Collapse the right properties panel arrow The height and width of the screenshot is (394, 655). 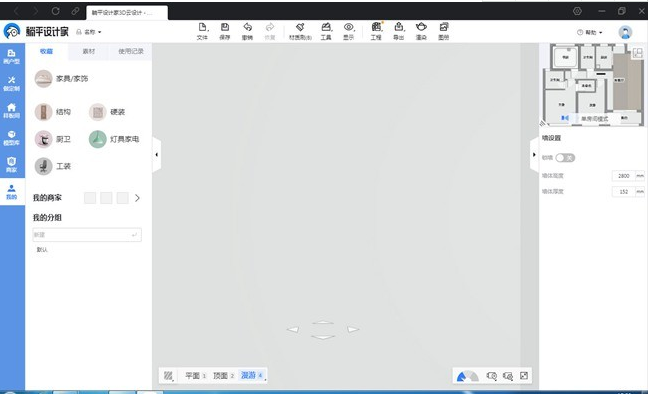tap(534, 155)
